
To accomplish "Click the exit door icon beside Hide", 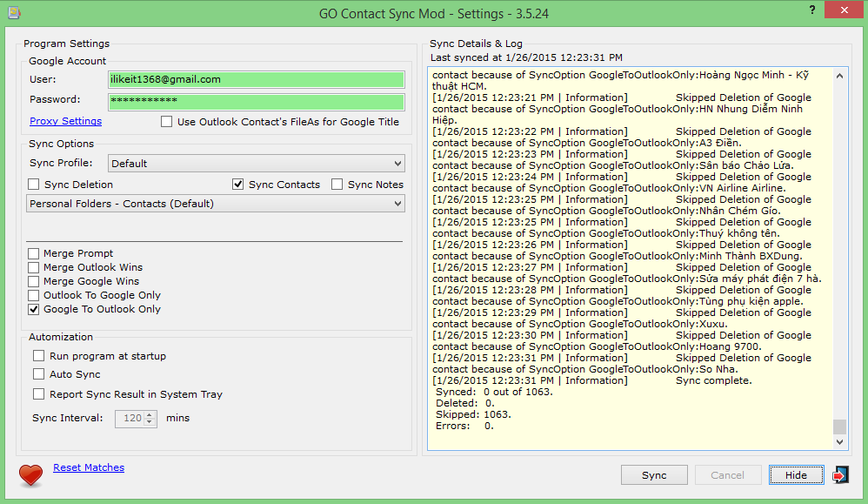I will point(840,474).
